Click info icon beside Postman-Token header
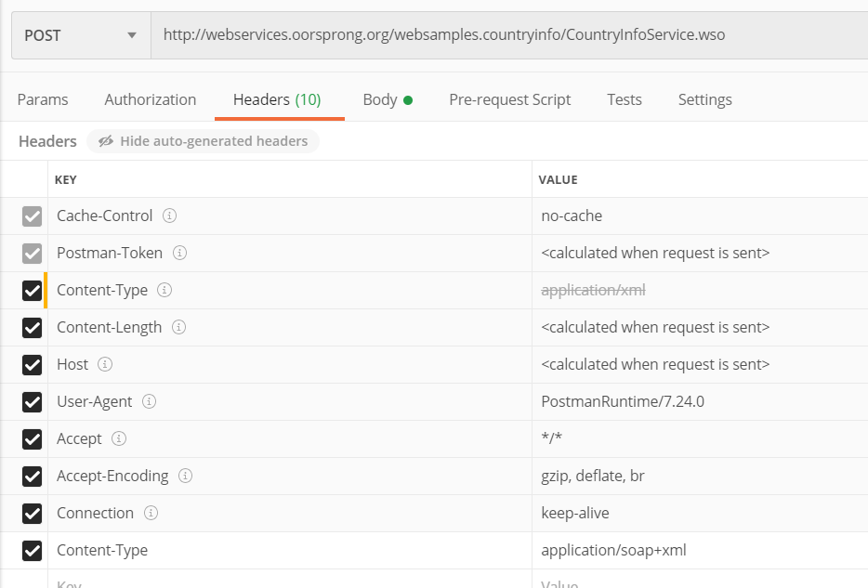Image resolution: width=868 pixels, height=588 pixels. click(180, 253)
